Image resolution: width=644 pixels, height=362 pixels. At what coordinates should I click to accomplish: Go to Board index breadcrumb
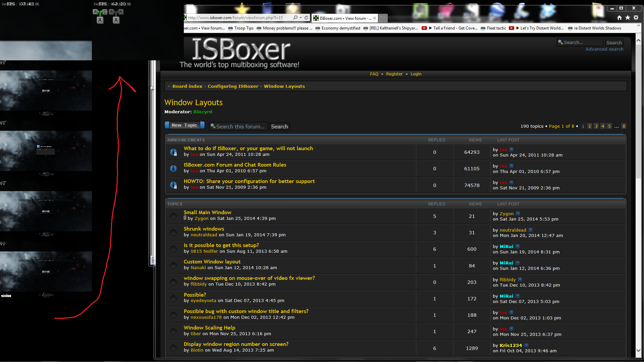[187, 86]
